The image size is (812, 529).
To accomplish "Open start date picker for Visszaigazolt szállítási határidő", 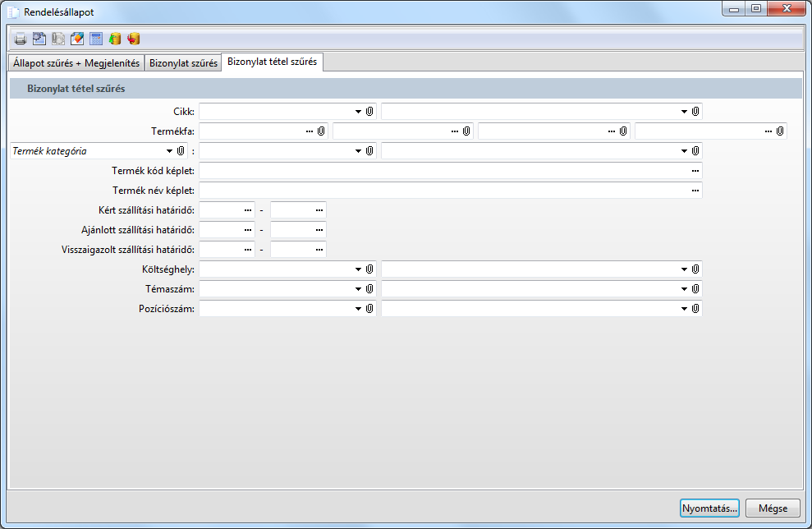I will click(247, 249).
